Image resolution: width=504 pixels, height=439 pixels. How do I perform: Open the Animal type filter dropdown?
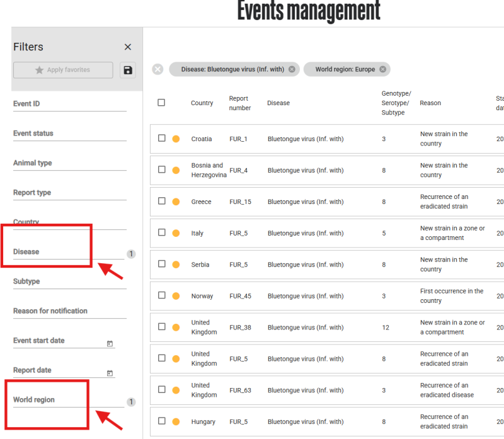69,163
